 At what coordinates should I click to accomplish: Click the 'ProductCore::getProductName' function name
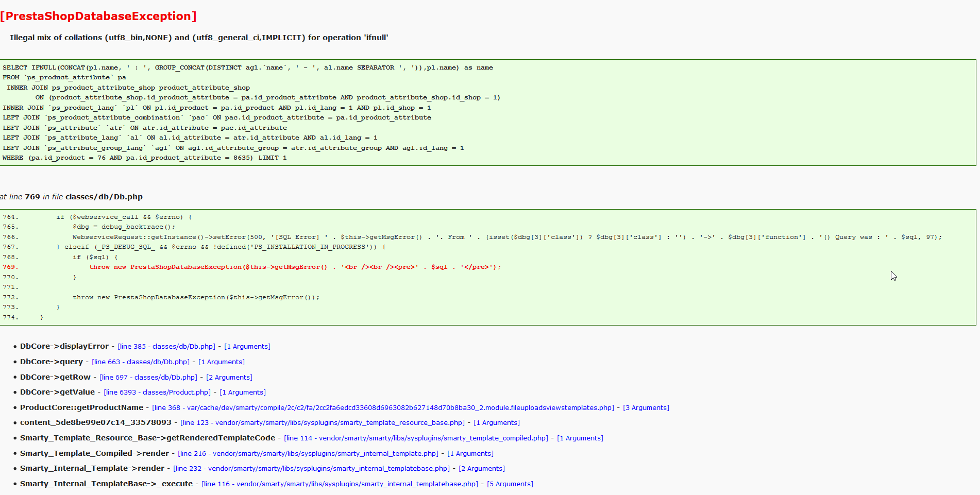coord(82,408)
